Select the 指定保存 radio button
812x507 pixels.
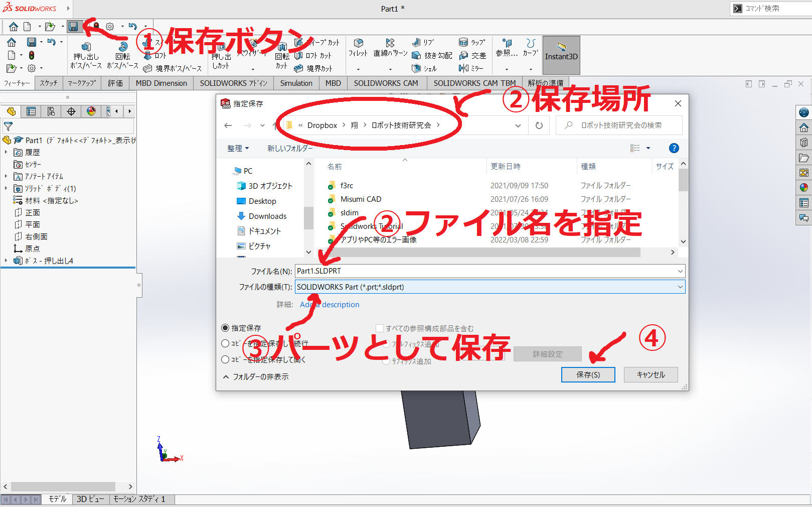tap(225, 328)
